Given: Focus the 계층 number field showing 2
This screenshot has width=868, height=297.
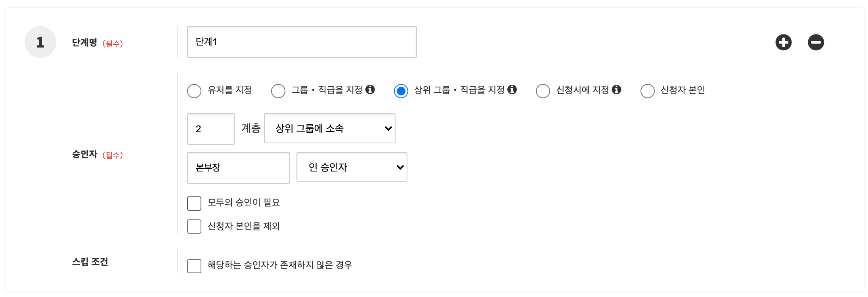Looking at the screenshot, I should pyautogui.click(x=210, y=129).
